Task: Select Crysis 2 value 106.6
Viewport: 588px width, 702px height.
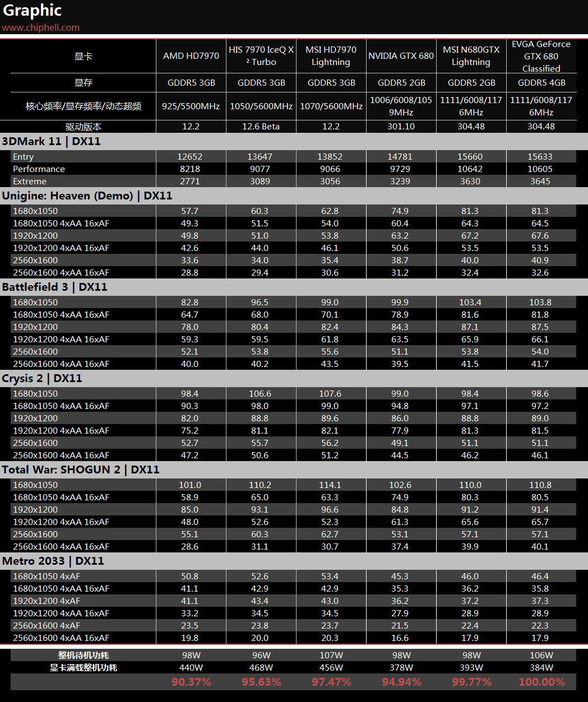Action: (x=260, y=394)
